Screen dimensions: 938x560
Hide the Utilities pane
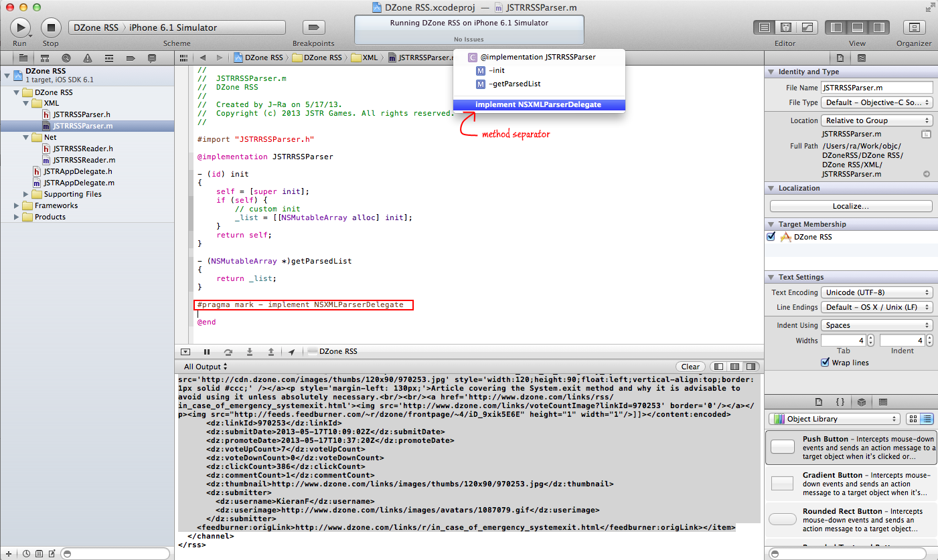(x=879, y=27)
